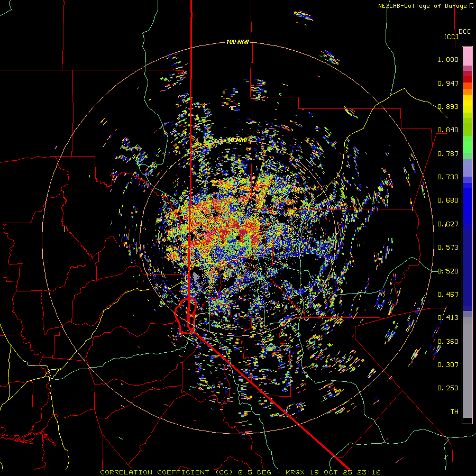Click the 0.627 value on the color scale

(448, 224)
